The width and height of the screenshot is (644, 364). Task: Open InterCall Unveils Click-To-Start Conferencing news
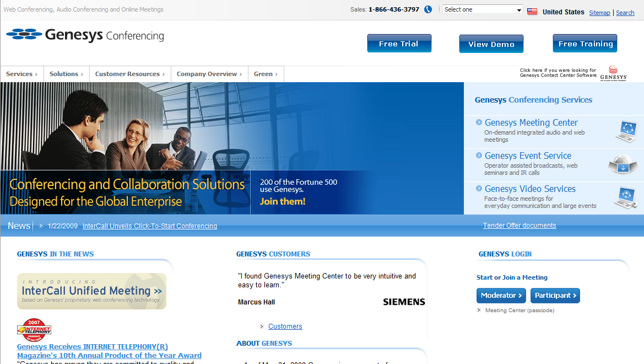[x=149, y=226]
